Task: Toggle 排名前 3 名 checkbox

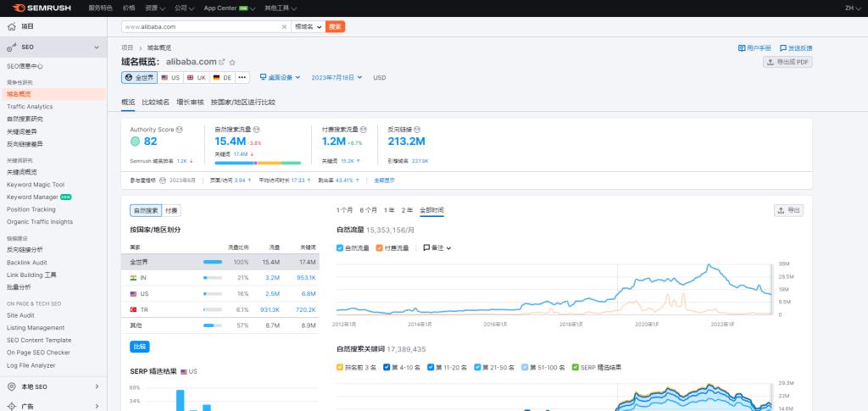Action: point(340,367)
